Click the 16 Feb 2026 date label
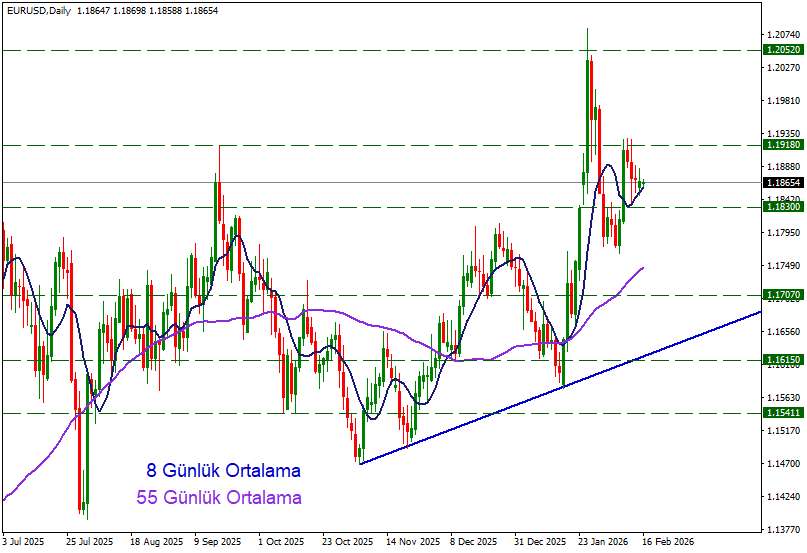 (x=667, y=542)
